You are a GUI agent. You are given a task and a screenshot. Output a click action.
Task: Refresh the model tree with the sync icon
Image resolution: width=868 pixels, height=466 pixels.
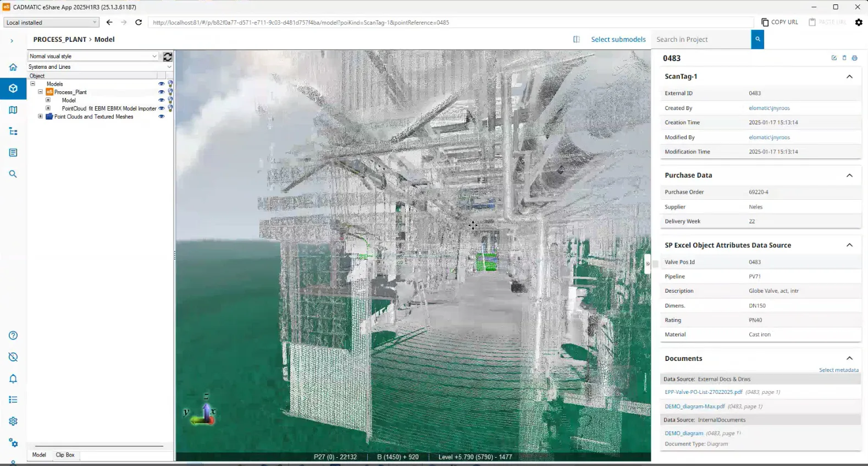click(x=168, y=57)
